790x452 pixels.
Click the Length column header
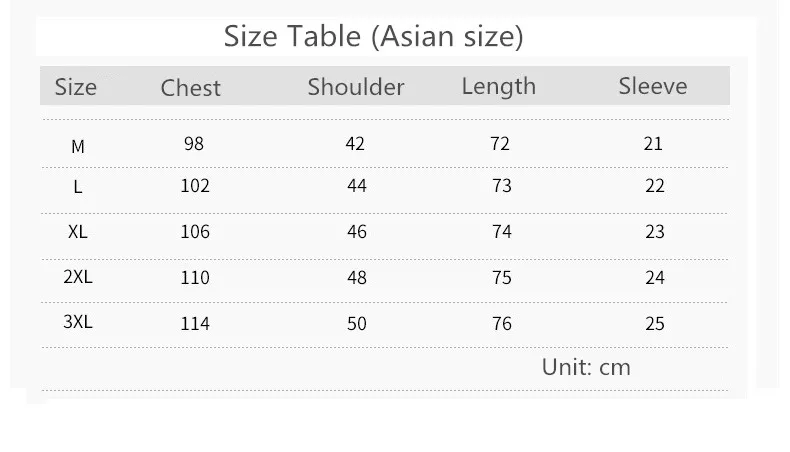[x=499, y=87]
